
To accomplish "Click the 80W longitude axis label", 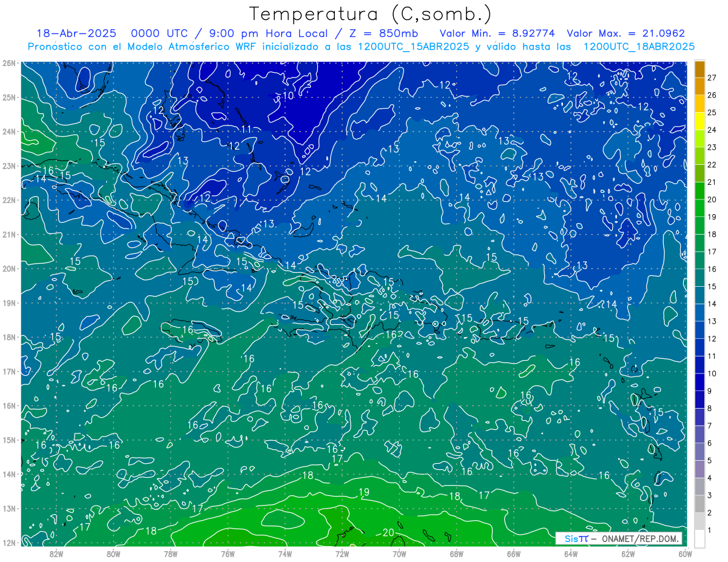I will click(x=113, y=554).
